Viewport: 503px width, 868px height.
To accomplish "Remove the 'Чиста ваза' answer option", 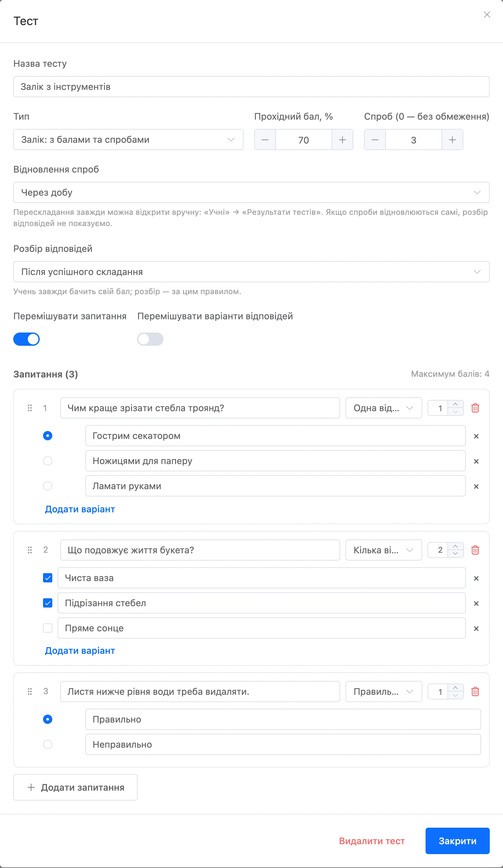I will (476, 578).
